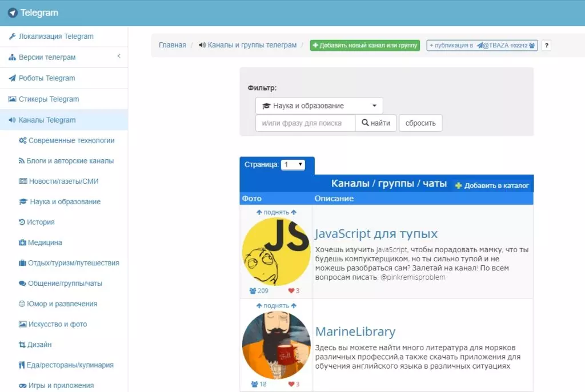585x392 pixels.
Task: Click the suitcase icon beside Отдых/туризм
Action: 22,263
